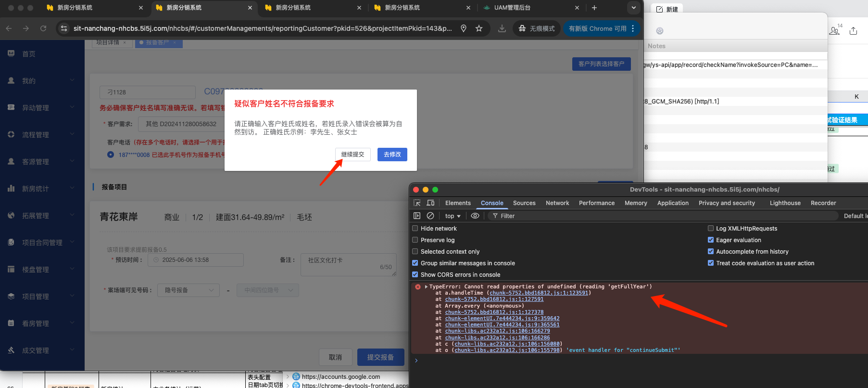Image resolution: width=868 pixels, height=388 pixels.
Task: Toggle Hide network checkbox
Action: 415,228
